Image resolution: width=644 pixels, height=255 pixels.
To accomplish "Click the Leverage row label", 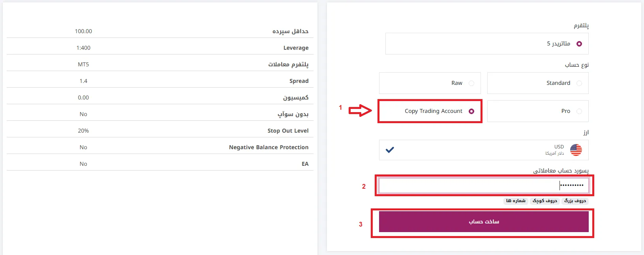I will 296,48.
